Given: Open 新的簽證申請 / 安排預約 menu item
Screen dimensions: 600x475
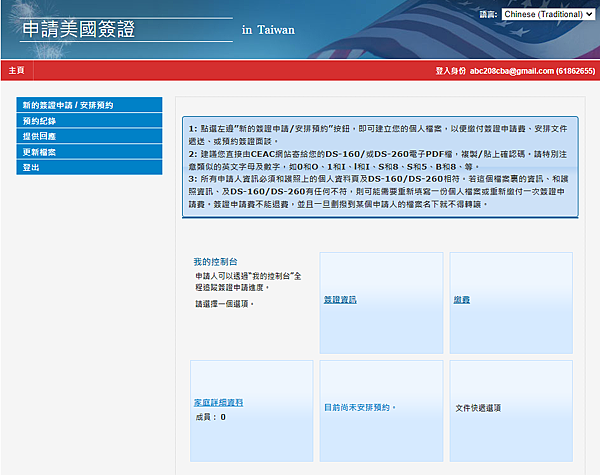Looking at the screenshot, I should (x=89, y=105).
